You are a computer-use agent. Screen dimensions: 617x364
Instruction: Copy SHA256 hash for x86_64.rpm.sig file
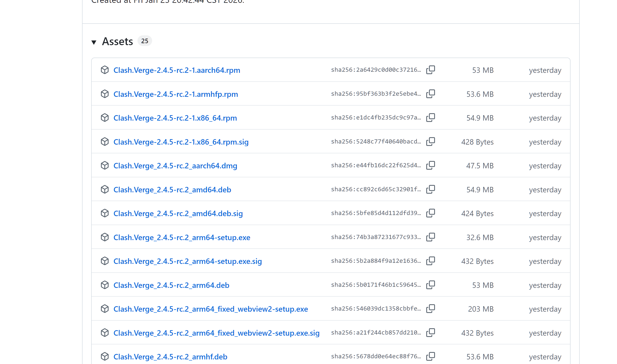pos(430,142)
